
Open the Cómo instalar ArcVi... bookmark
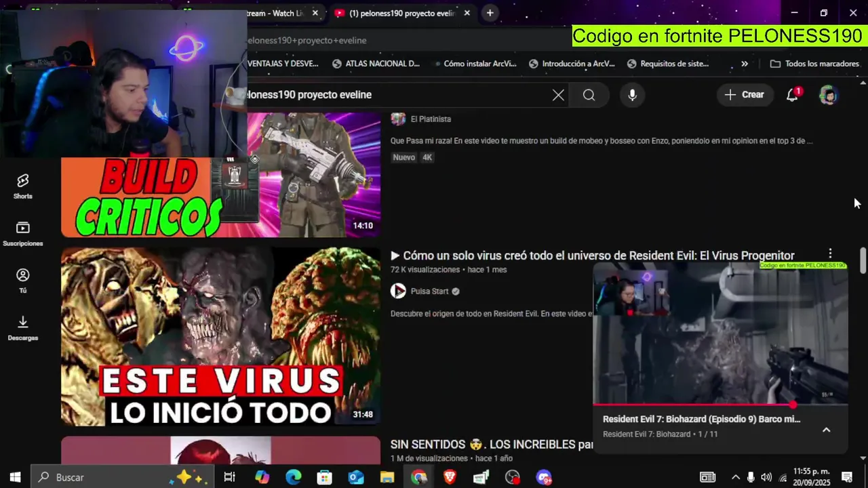click(x=475, y=64)
